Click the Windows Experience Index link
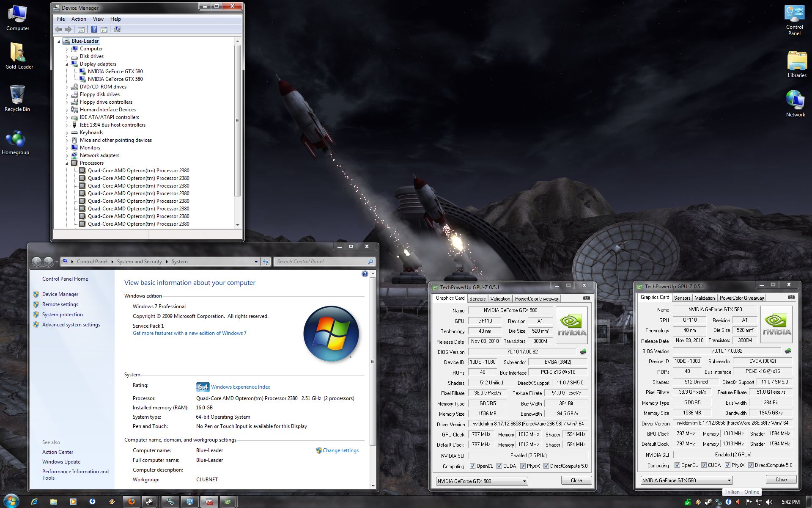Screen dimensions: 812x508 point(240,387)
